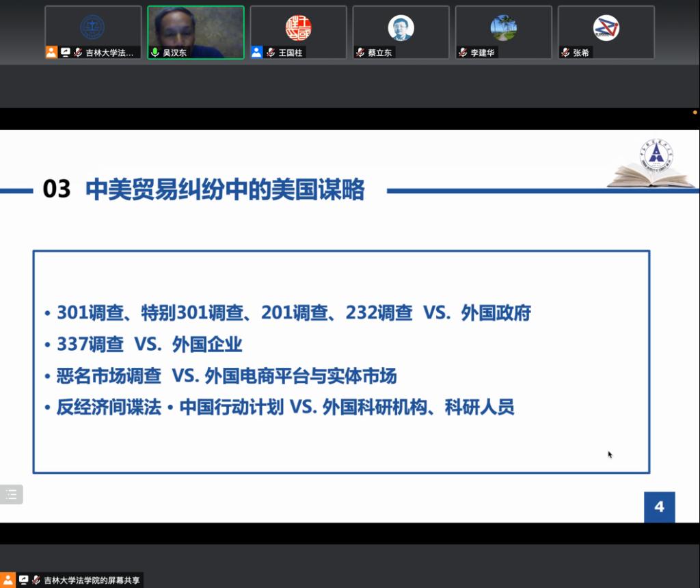Select 张希's participant avatar
This screenshot has height=588, width=700.
coord(606,28)
